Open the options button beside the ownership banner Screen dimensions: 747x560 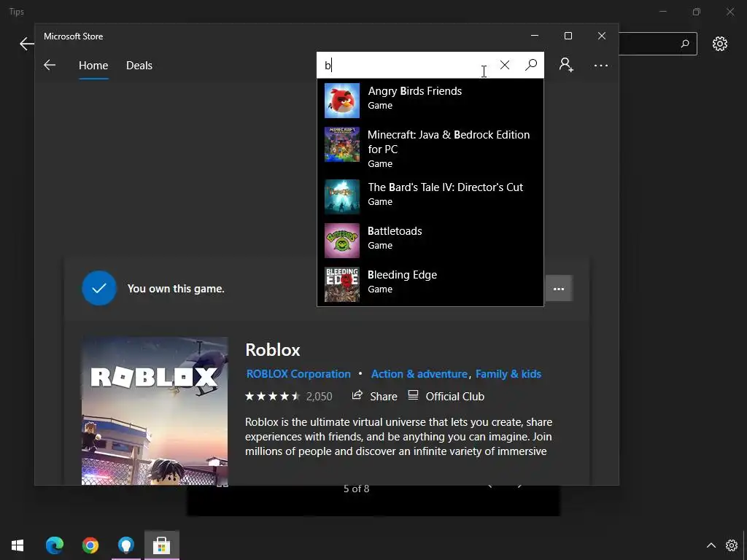click(559, 289)
